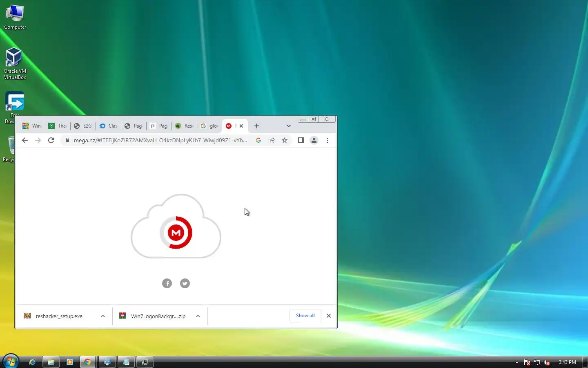Open MEGA's Facebook page icon

pyautogui.click(x=167, y=283)
